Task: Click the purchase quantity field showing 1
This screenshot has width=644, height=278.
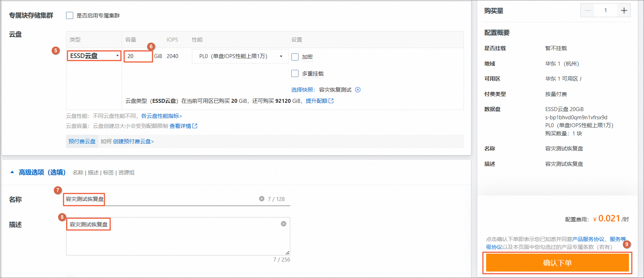Action: coord(606,10)
